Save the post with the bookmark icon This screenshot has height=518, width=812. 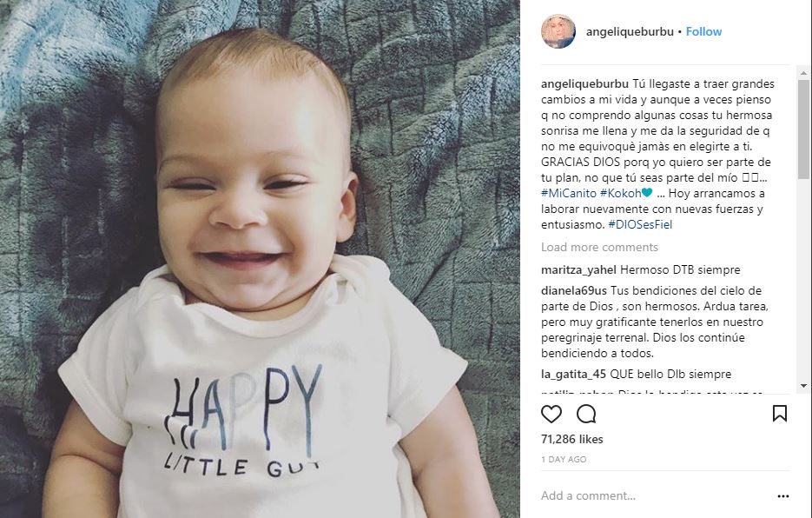click(x=780, y=414)
